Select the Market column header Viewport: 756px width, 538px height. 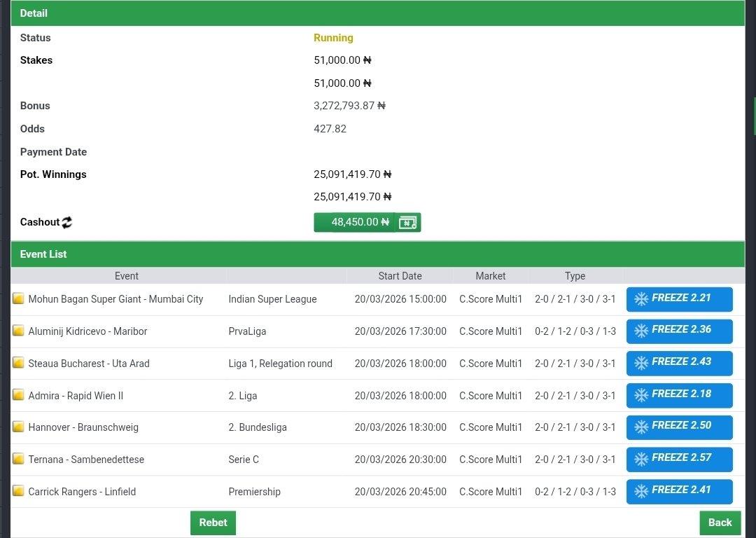point(490,276)
